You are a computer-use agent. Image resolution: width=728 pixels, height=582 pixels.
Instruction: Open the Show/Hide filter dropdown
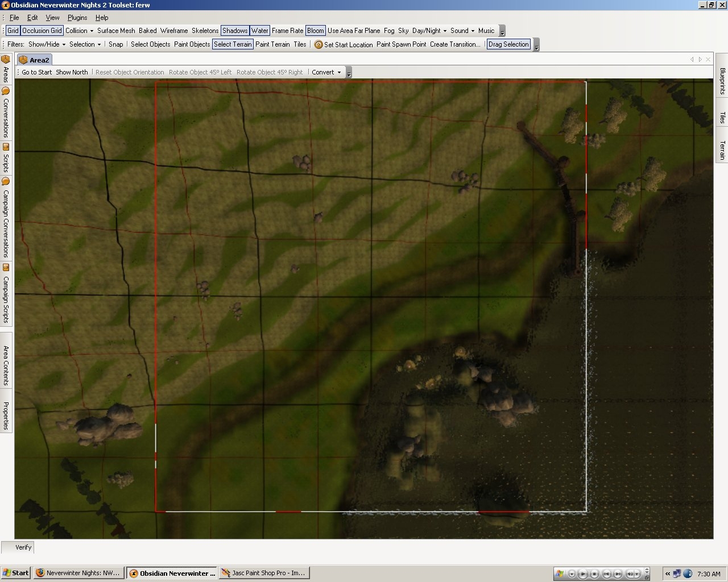tap(47, 44)
